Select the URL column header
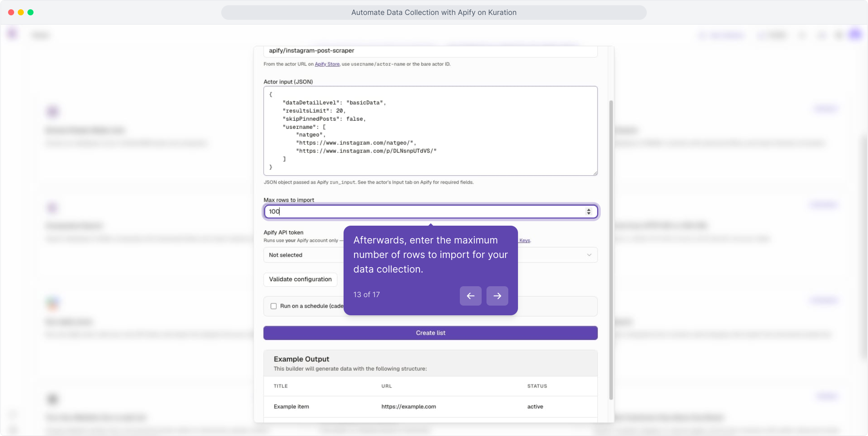The height and width of the screenshot is (436, 868). pos(386,386)
